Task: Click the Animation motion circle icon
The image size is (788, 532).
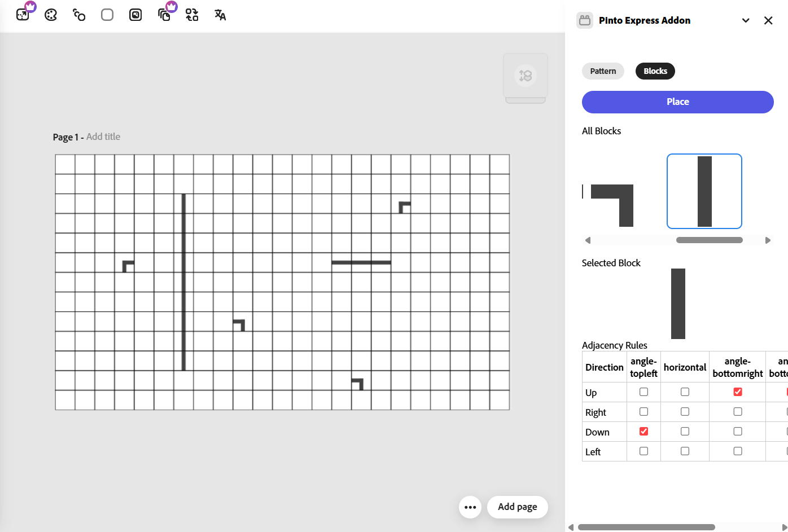Action: pyautogui.click(x=79, y=15)
